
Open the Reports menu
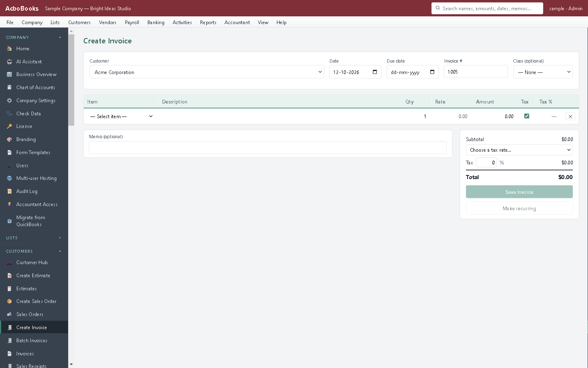pyautogui.click(x=208, y=22)
